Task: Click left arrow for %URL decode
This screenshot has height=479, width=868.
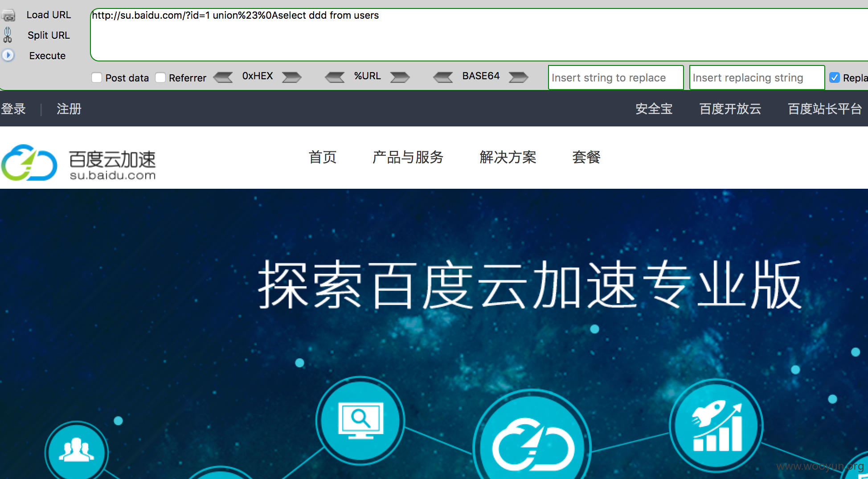Action: coord(335,77)
